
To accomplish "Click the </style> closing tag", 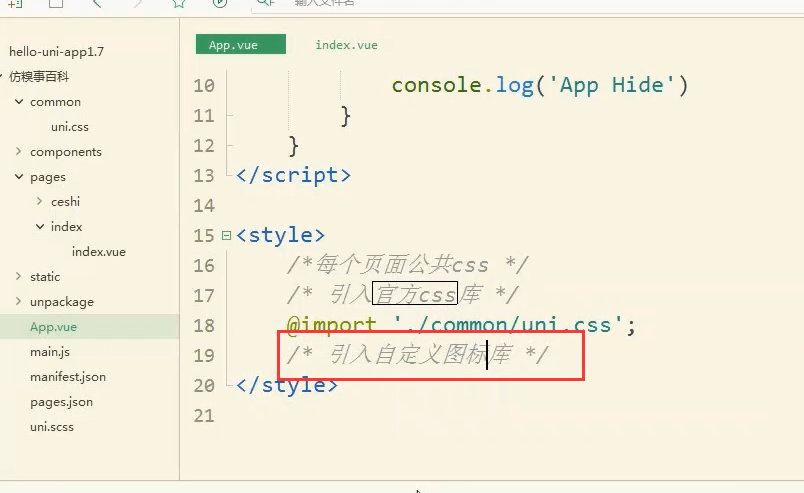I will (x=287, y=385).
